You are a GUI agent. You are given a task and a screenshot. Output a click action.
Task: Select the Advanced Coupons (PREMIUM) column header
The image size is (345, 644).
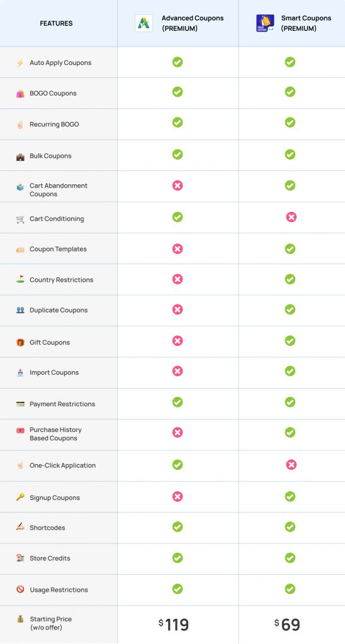[x=178, y=23]
